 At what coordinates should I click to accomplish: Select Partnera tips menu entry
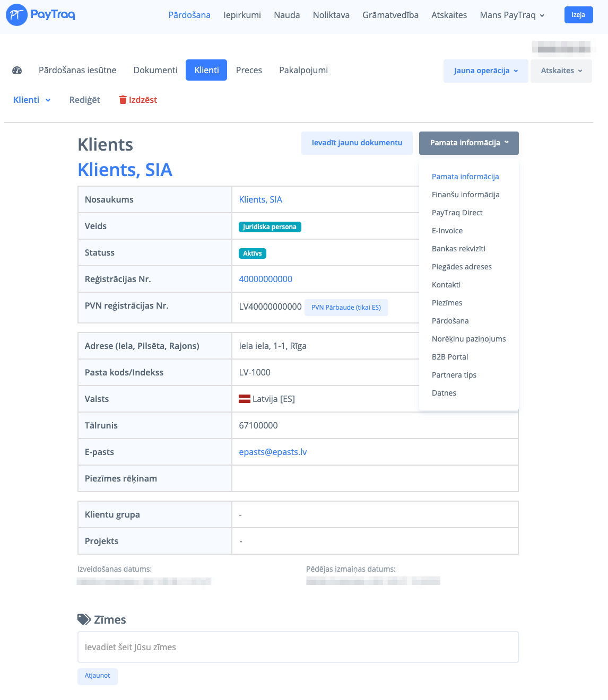point(454,375)
